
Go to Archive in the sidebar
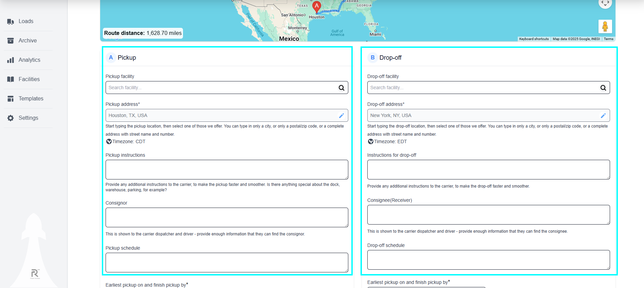click(28, 41)
